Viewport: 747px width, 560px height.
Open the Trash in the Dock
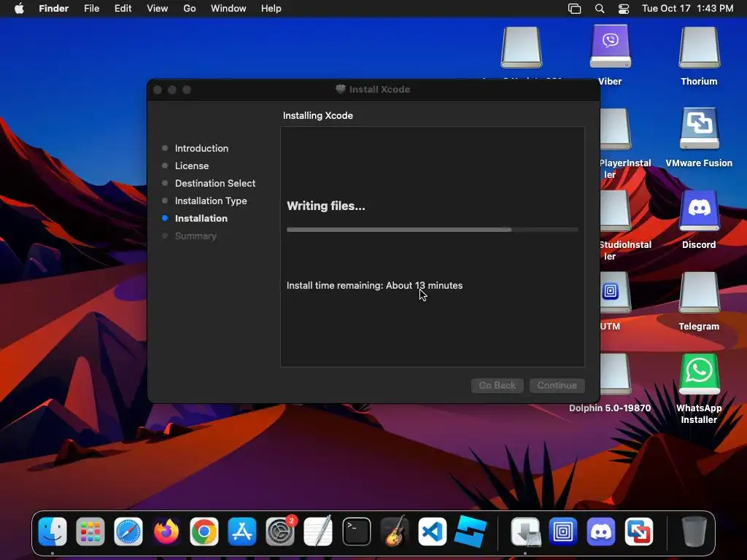694,532
